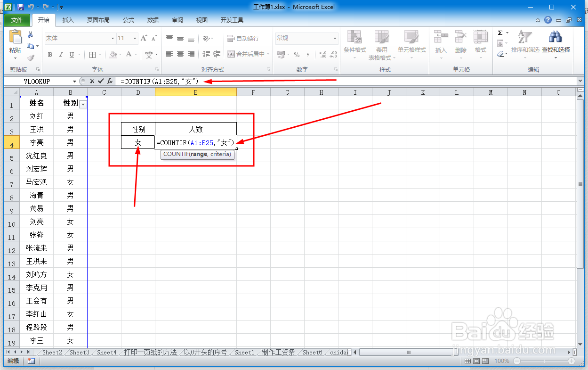Expand the Merge and Center (合并后居中) dropdown arrow
The height and width of the screenshot is (370, 588).
[268, 54]
